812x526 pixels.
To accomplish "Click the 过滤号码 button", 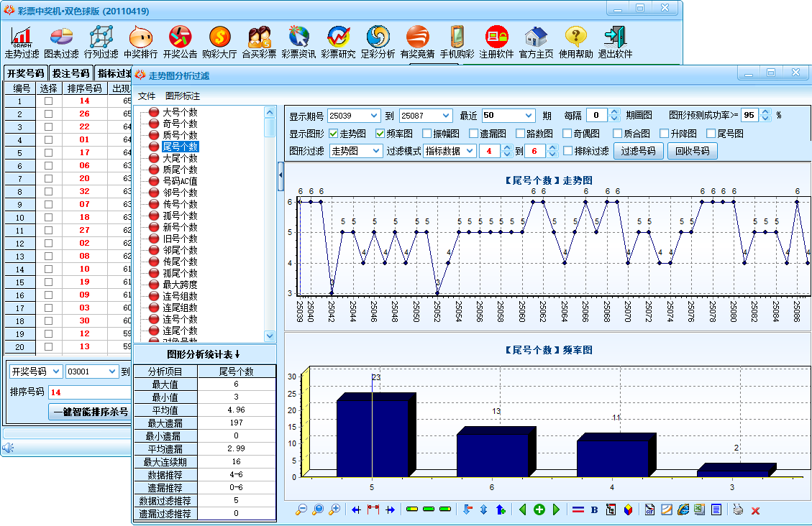I will 638,151.
